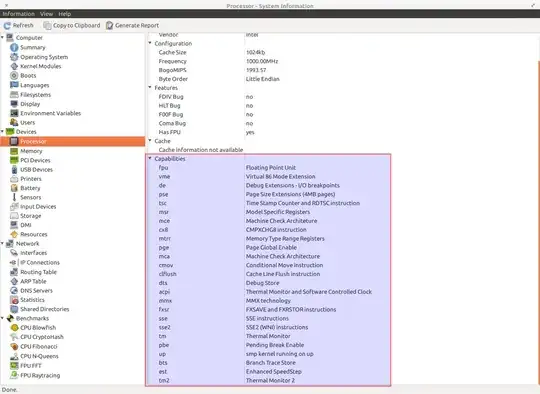Screen dimensions: 540x394
Task: Select the Sensors thermometer icon
Action: [14, 197]
